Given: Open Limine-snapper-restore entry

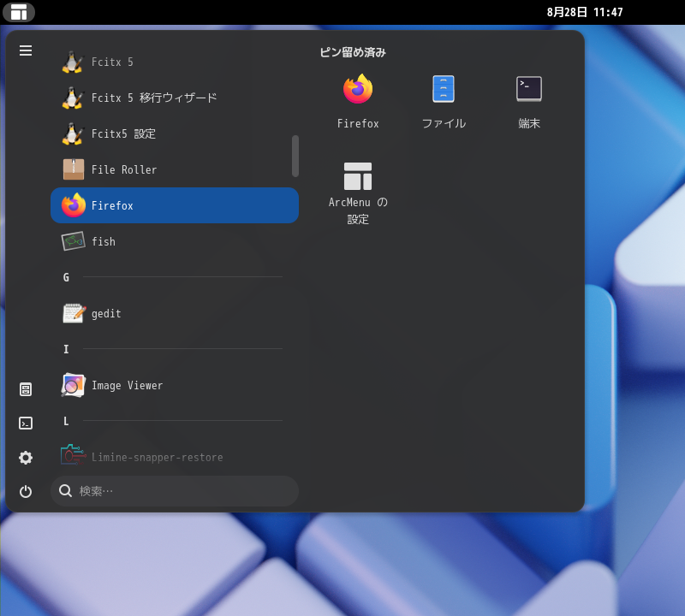Looking at the screenshot, I should click(175, 457).
